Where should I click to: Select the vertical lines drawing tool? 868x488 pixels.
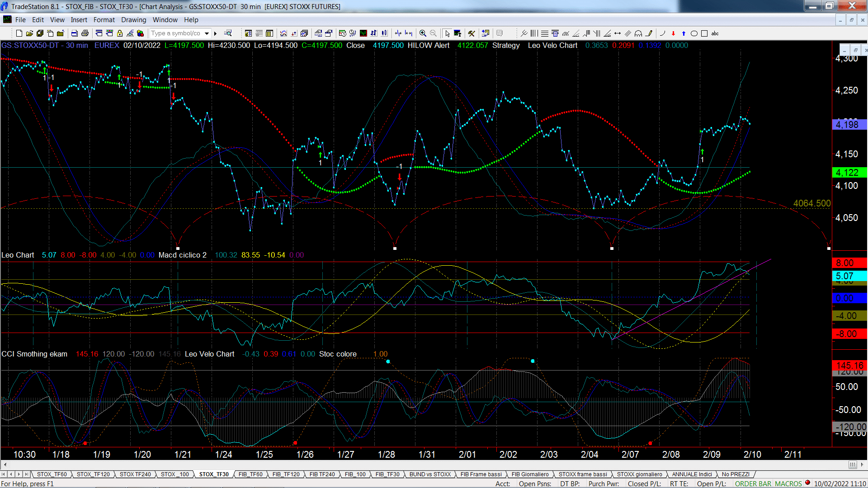coord(534,33)
